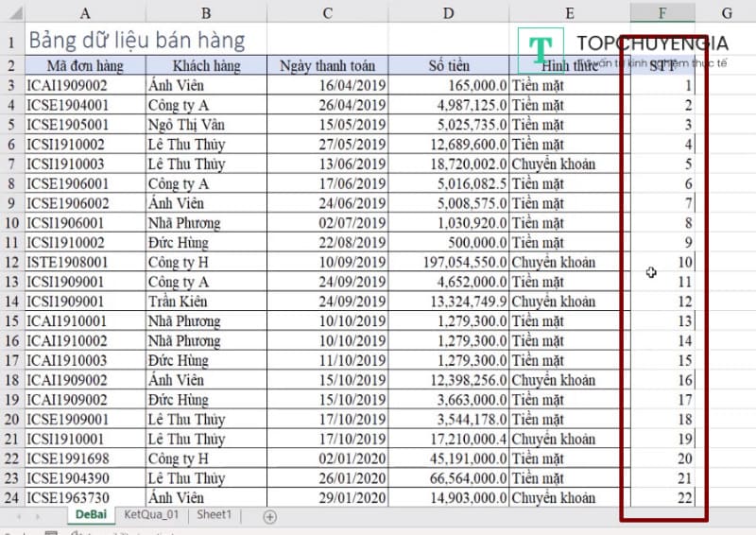Click the New Sheet plus icon

pyautogui.click(x=269, y=516)
